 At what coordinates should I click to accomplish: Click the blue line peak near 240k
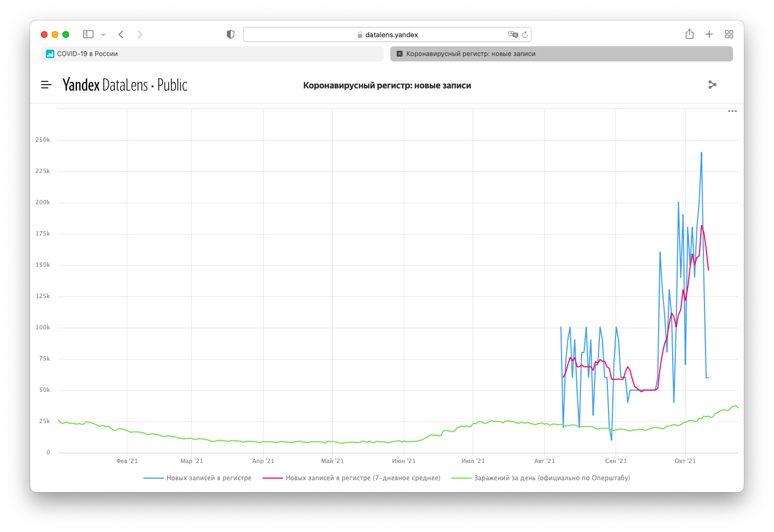pos(701,153)
